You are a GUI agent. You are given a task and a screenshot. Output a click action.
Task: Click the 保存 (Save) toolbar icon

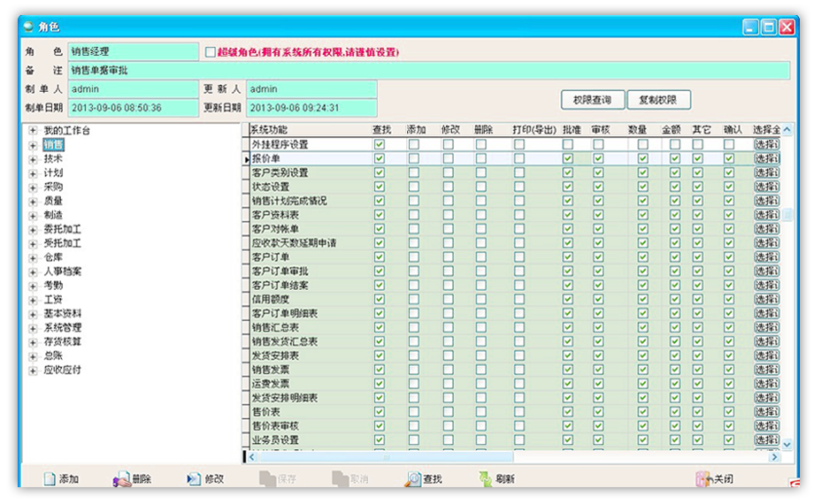click(x=267, y=479)
